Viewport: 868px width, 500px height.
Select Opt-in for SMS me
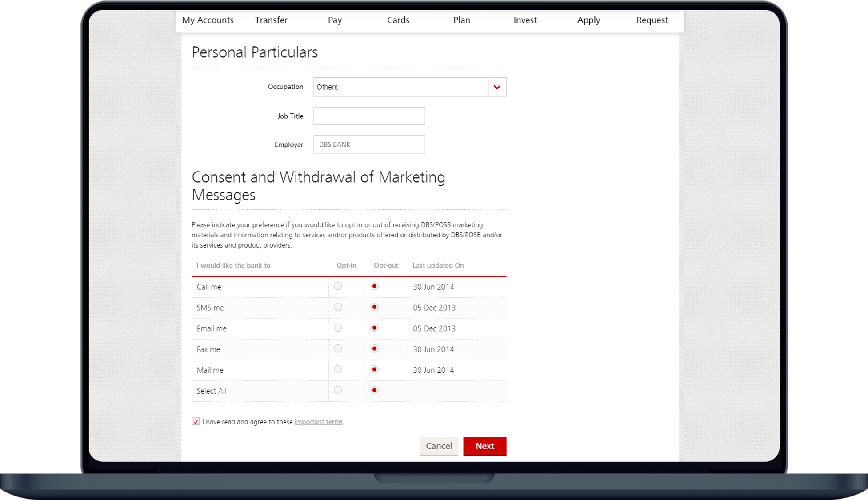[338, 307]
